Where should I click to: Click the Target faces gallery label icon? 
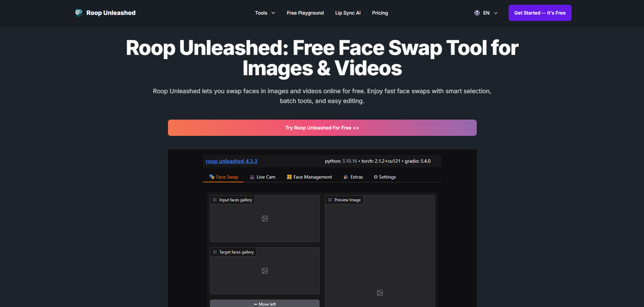pyautogui.click(x=215, y=252)
